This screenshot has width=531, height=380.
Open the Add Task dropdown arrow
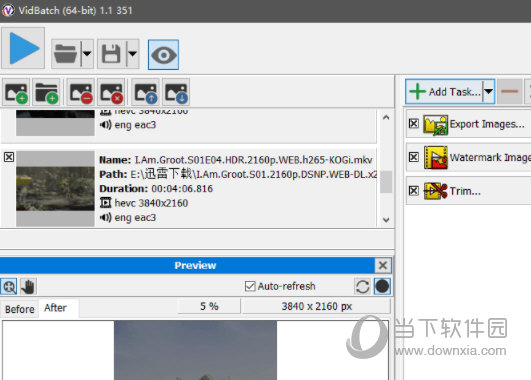coord(489,91)
